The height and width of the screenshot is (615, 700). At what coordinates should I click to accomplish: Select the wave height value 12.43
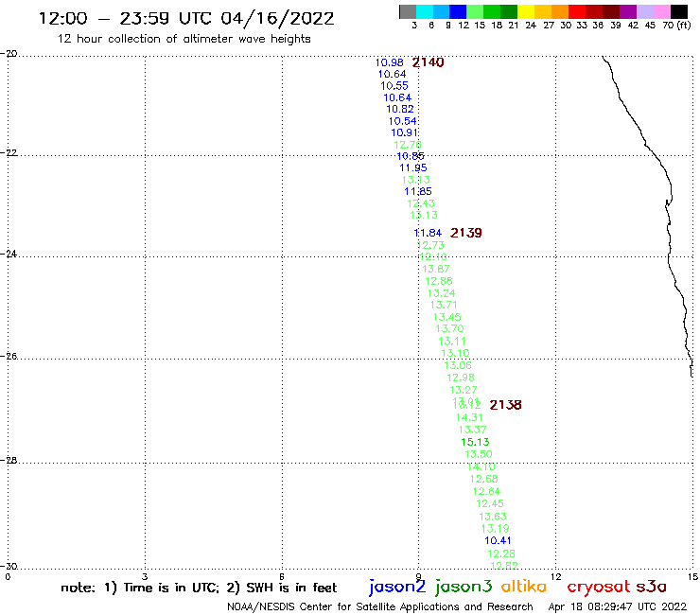click(421, 203)
